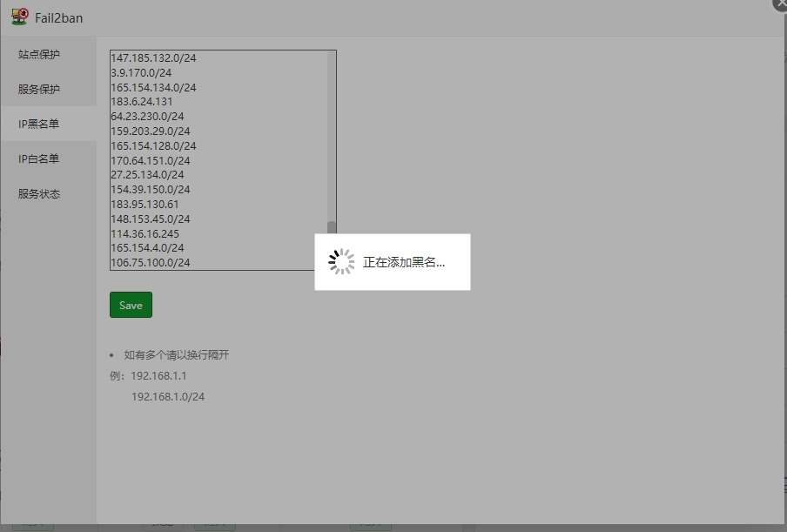Click the entry 64.23.230.0/24
This screenshot has height=532, width=787.
pos(147,117)
